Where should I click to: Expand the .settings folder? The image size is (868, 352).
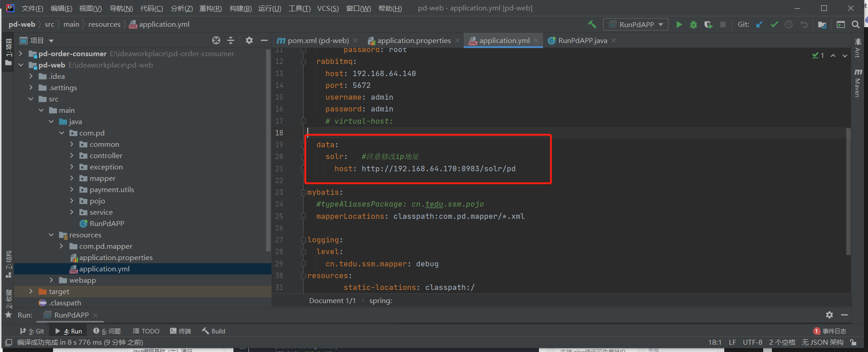31,87
